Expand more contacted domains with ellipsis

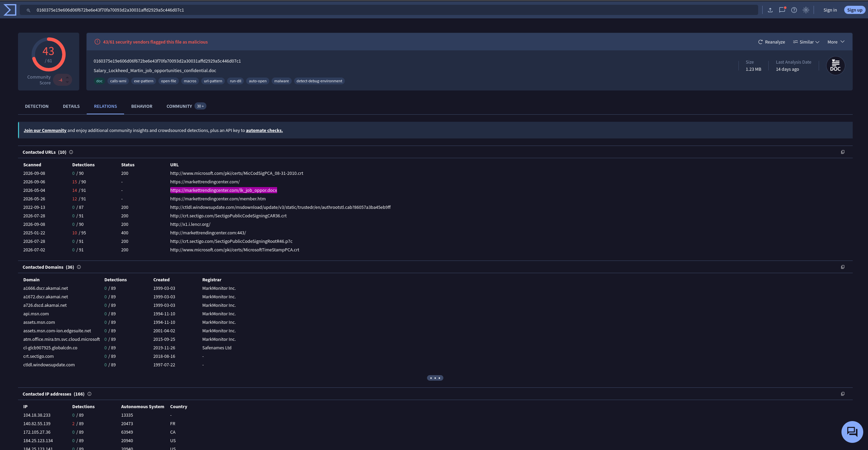pyautogui.click(x=435, y=378)
